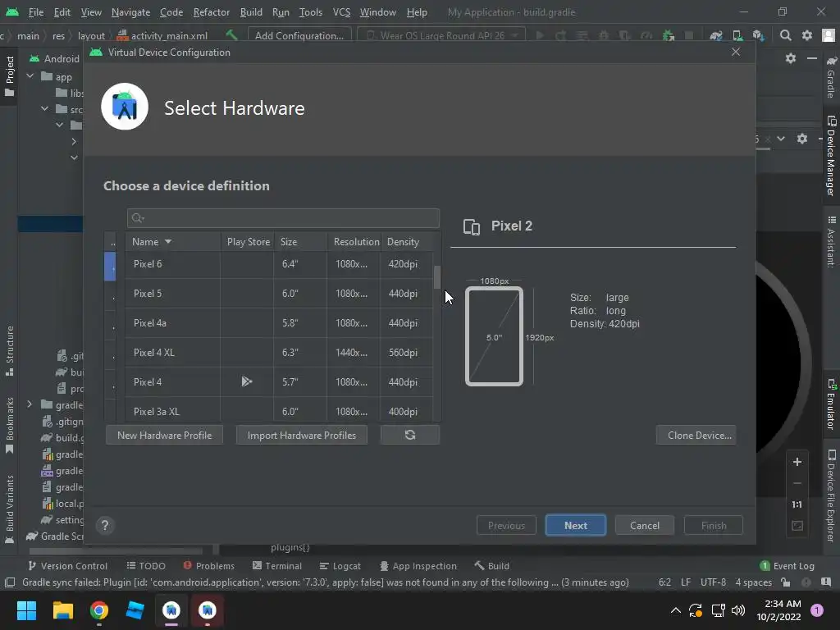Click Import Hardware Profiles button

(x=302, y=435)
